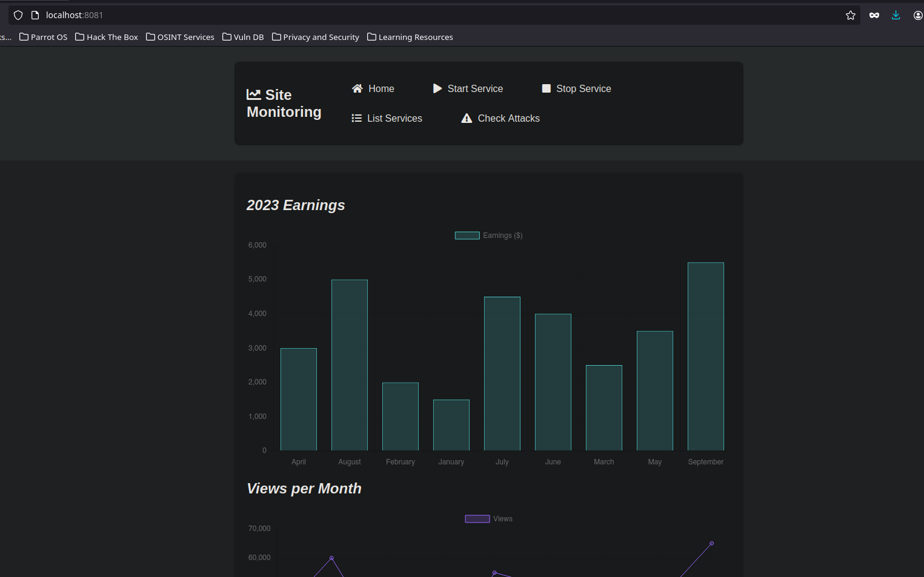Click the June earnings bar
Screen dimensions: 924x577
tap(553, 382)
